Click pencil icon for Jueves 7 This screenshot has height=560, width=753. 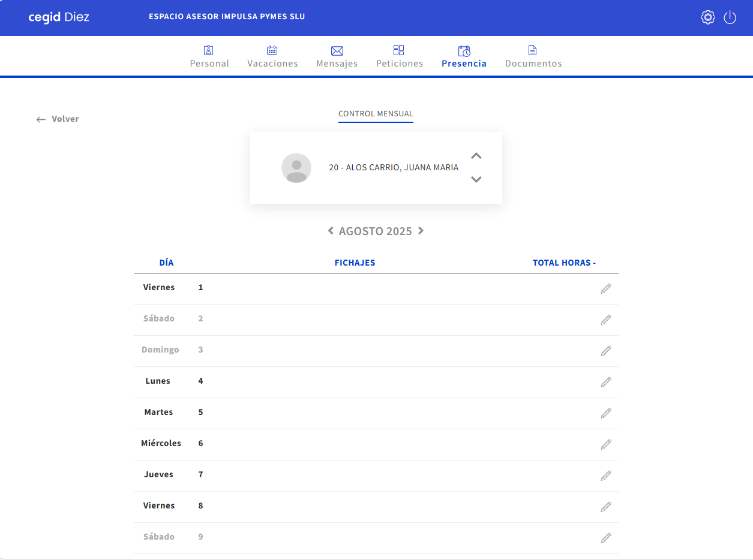click(x=606, y=475)
